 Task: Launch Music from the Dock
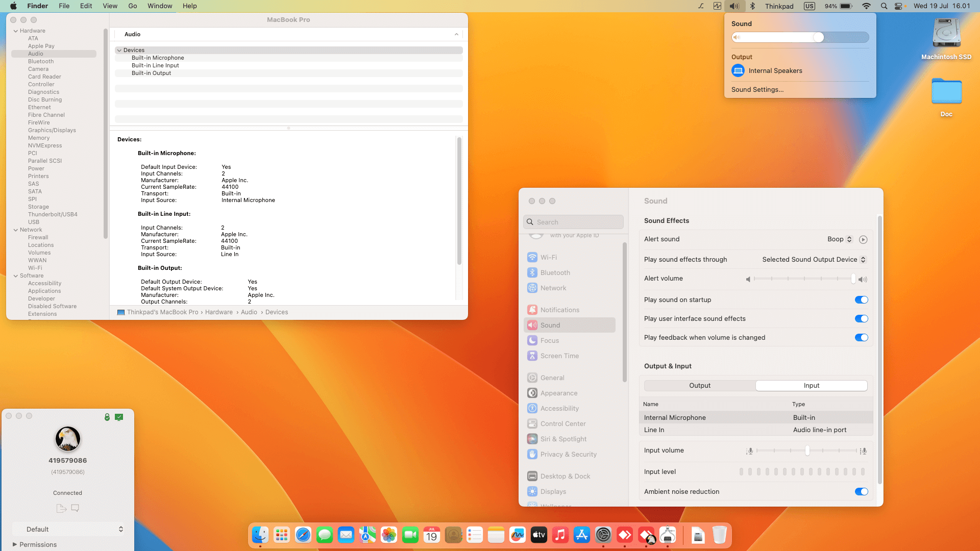click(x=560, y=535)
